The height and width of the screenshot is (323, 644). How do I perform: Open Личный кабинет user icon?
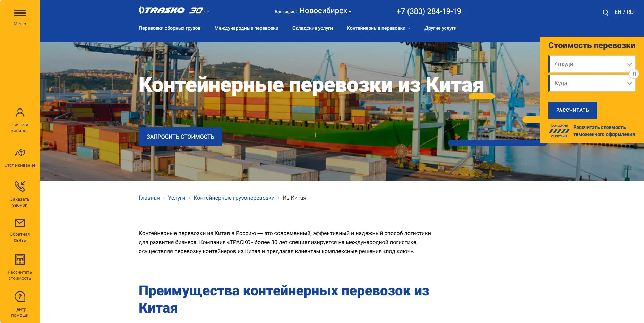[20, 113]
